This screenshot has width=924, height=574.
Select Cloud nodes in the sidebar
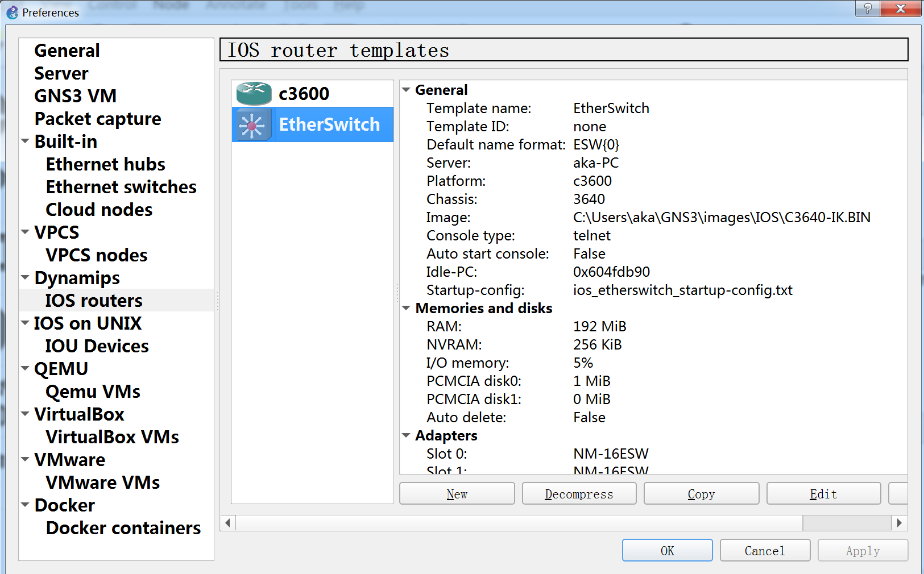[x=99, y=210]
